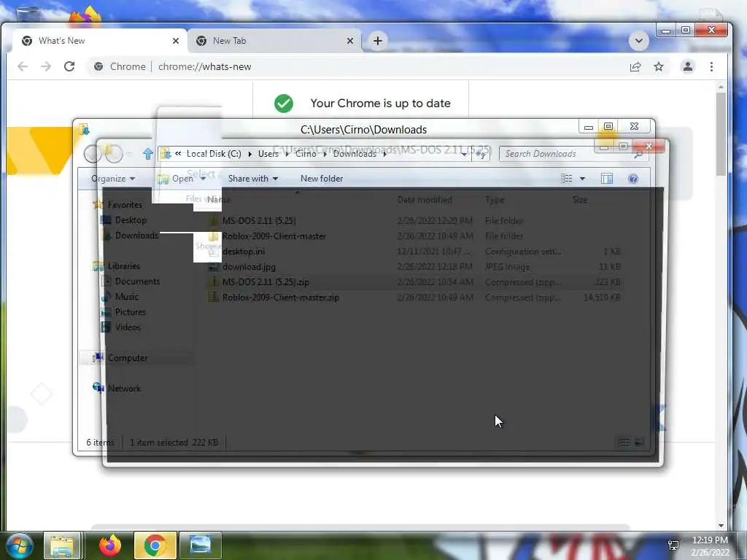Bookmark this page with the star icon
The width and height of the screenshot is (747, 560).
(659, 66)
